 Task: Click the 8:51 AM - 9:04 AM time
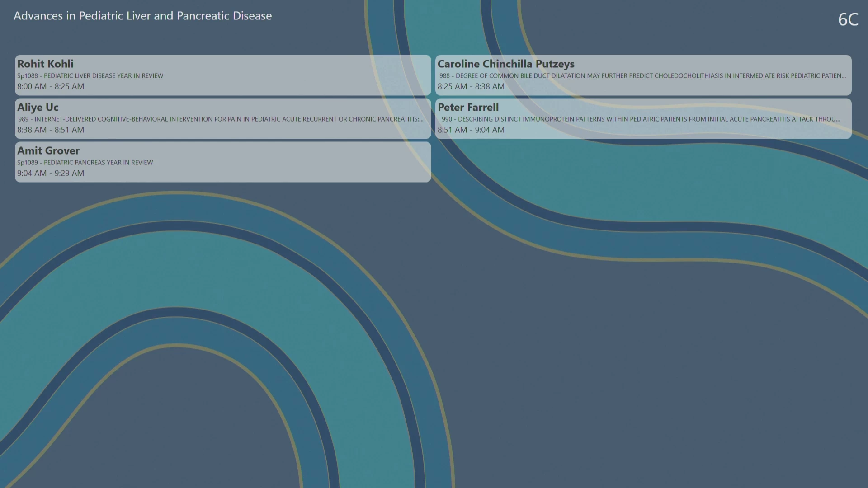(x=471, y=130)
